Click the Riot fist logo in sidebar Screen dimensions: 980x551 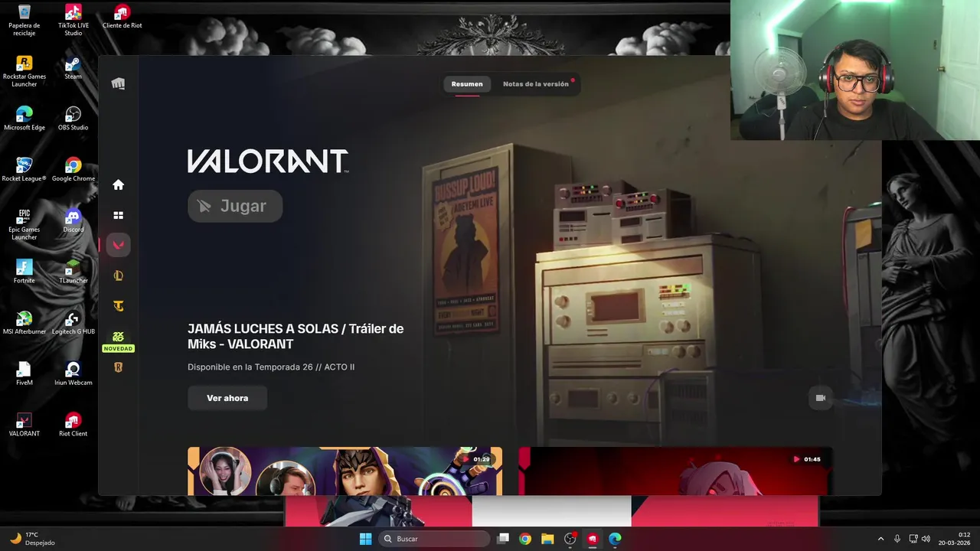pyautogui.click(x=118, y=83)
